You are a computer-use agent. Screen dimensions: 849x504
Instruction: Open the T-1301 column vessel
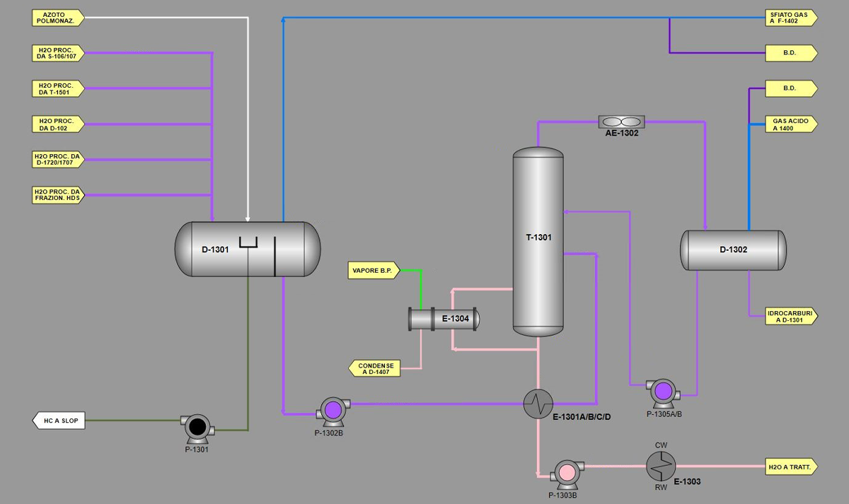pyautogui.click(x=538, y=240)
